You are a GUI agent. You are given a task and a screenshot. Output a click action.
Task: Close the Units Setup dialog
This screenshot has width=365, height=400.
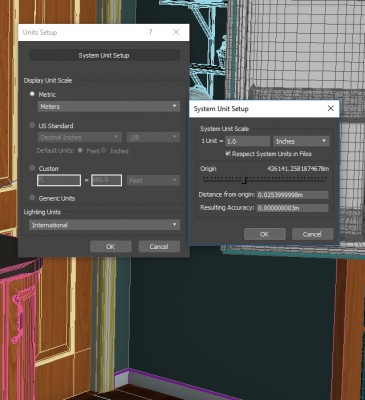(176, 32)
